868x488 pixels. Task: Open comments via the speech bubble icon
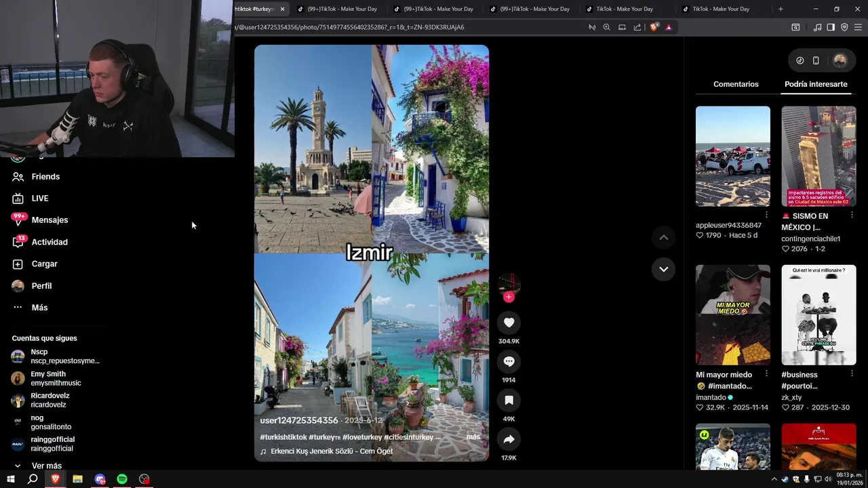click(509, 361)
